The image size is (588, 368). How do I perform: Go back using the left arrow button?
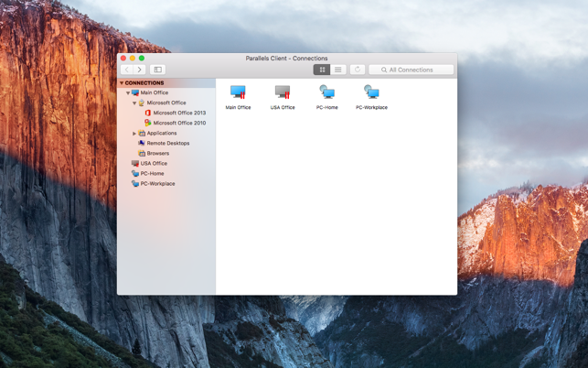click(126, 70)
